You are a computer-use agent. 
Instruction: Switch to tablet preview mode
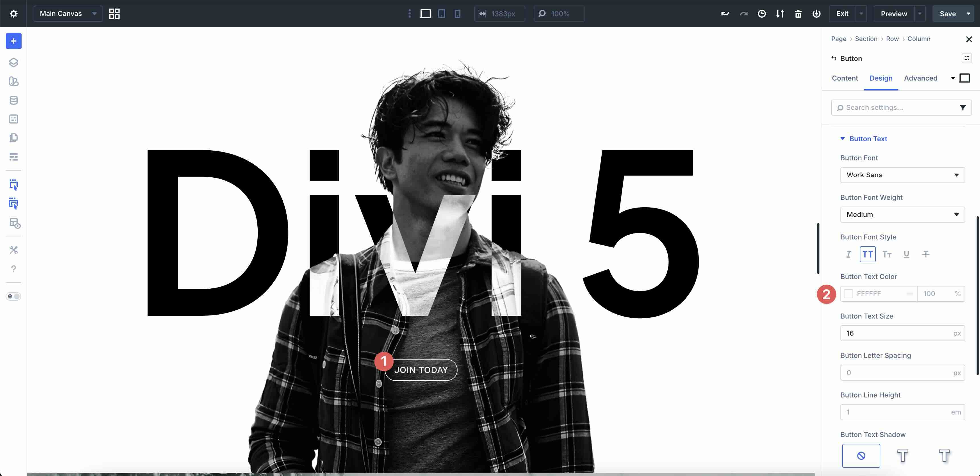[x=441, y=13]
